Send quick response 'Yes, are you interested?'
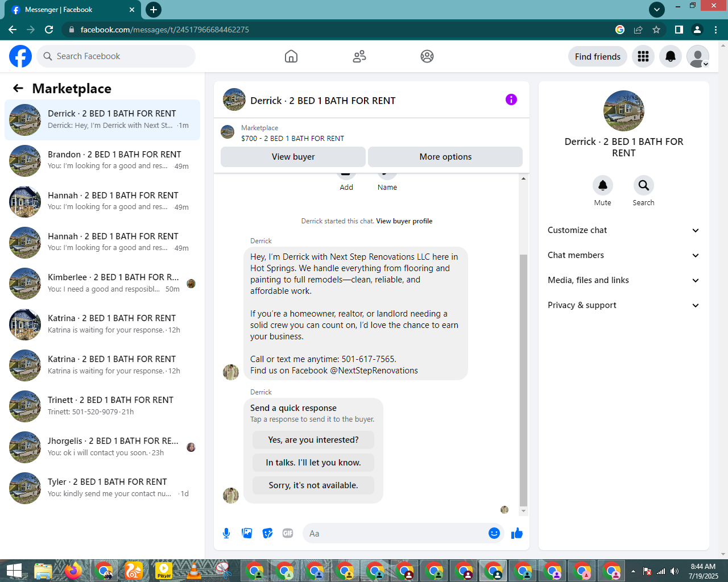728x582 pixels. coord(313,440)
